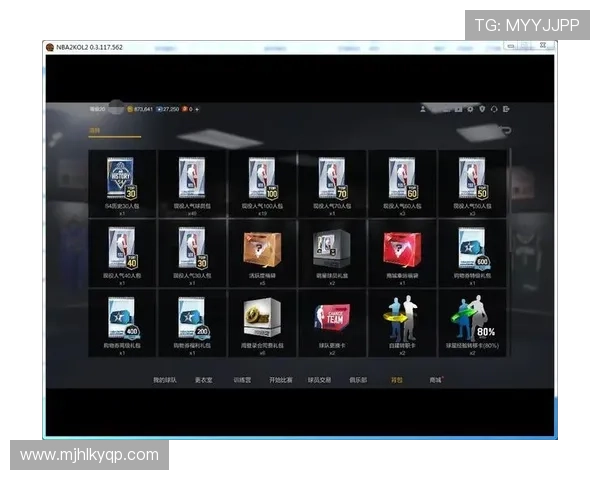Open the gray player gift box
The image size is (600, 480).
332,254
